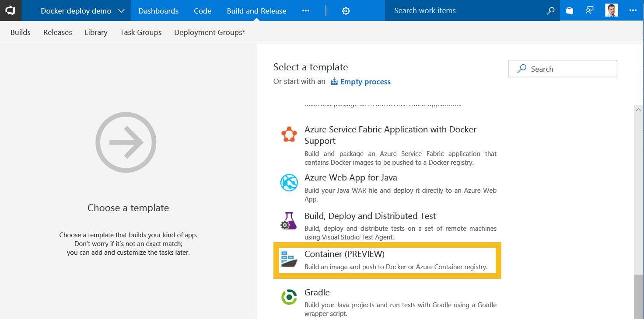Switch to the Releases tab

pyautogui.click(x=58, y=32)
